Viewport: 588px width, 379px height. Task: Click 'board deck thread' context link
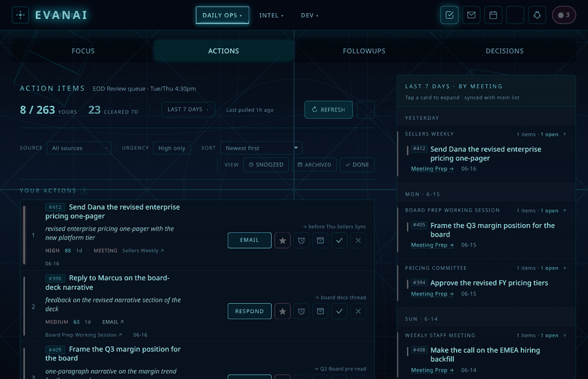click(x=340, y=297)
